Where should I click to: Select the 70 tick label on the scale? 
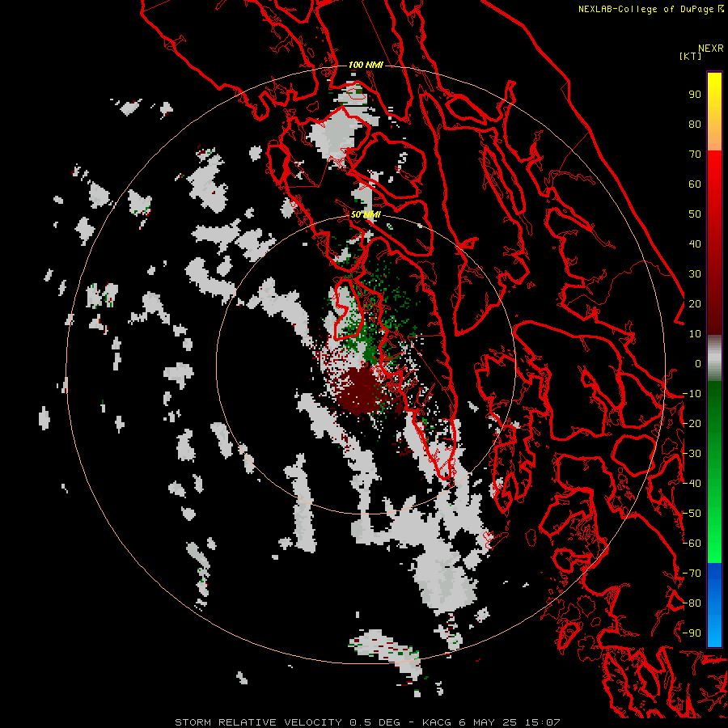695,154
